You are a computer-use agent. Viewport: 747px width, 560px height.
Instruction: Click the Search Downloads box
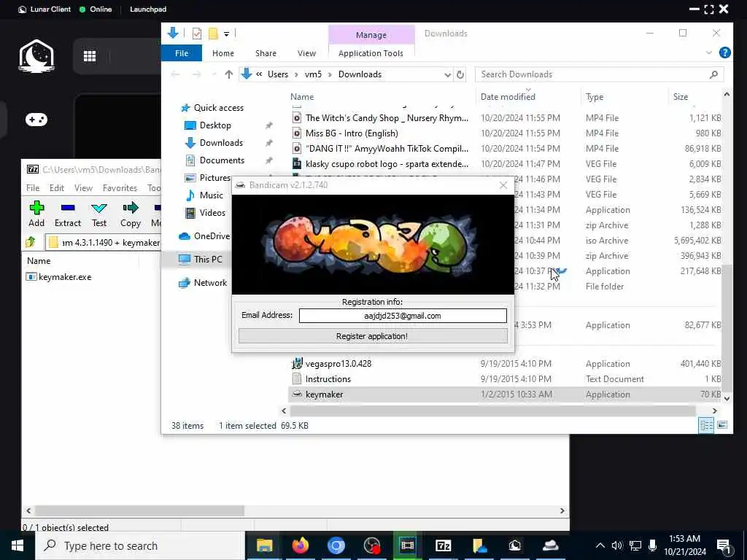coord(600,74)
